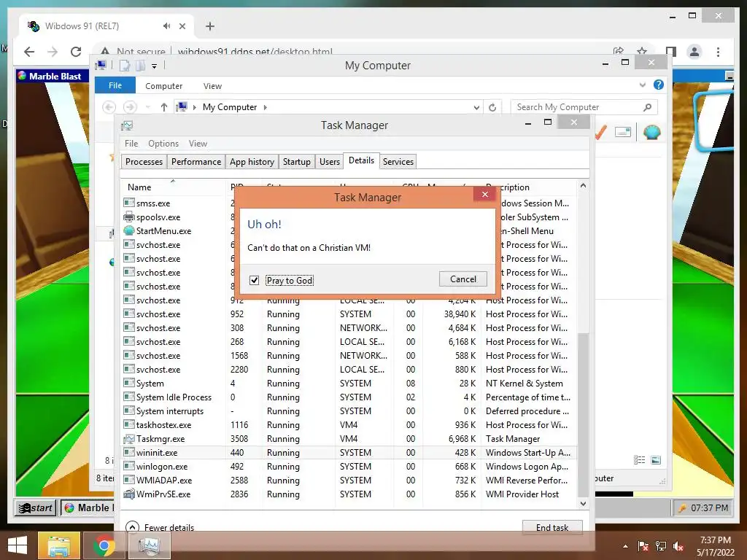Refresh the My Computer view

point(492,108)
